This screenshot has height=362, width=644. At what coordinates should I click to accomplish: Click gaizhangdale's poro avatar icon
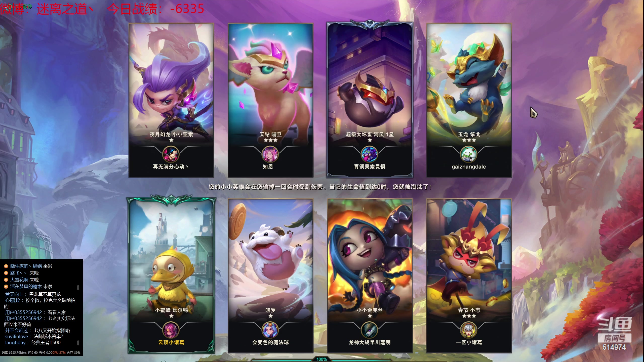click(x=469, y=154)
